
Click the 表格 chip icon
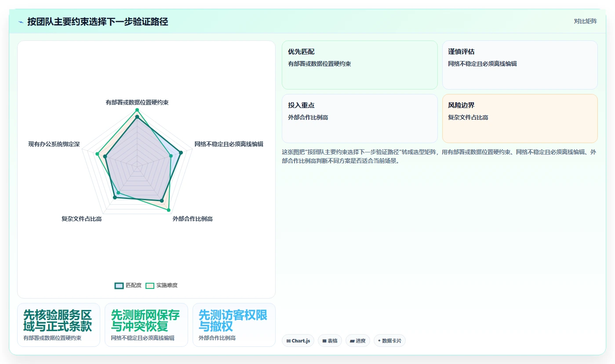click(x=324, y=341)
